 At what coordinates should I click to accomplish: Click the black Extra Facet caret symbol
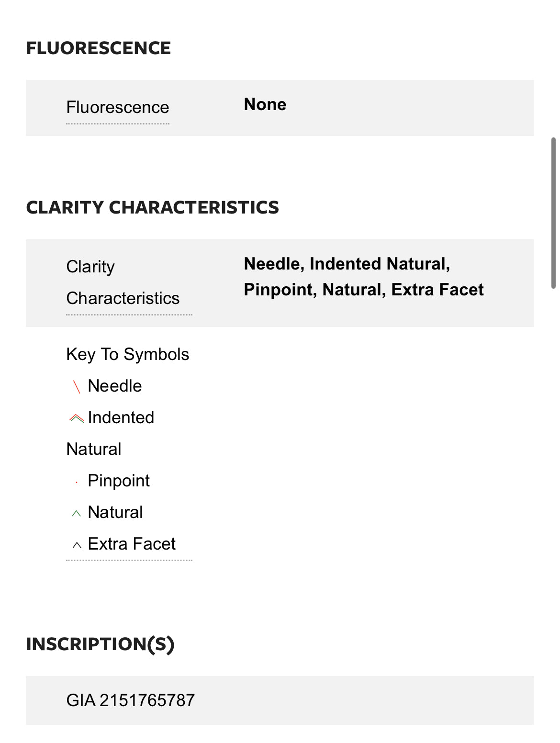[x=77, y=545]
